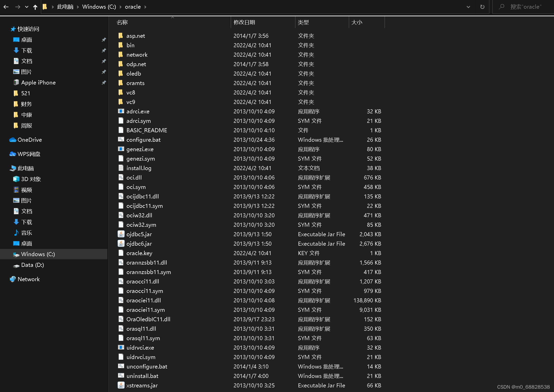Viewport: 554px width, 392px height.
Task: Open the Data (D:) drive
Action: (32, 265)
